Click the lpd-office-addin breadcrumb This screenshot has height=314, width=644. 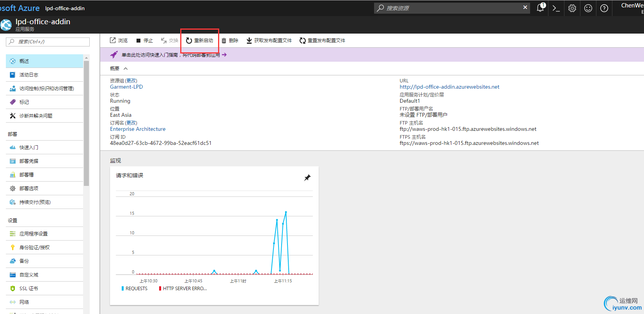click(65, 8)
